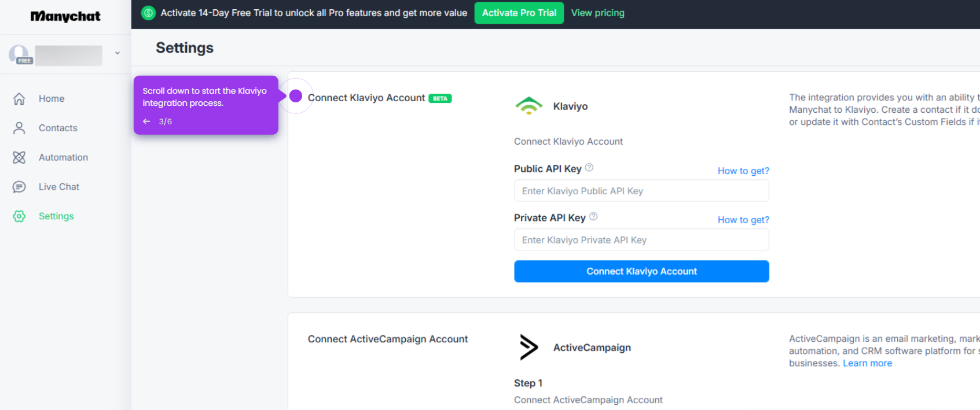Open the ActiveCampaign Learn more link
This screenshot has width=980, height=410.
867,363
